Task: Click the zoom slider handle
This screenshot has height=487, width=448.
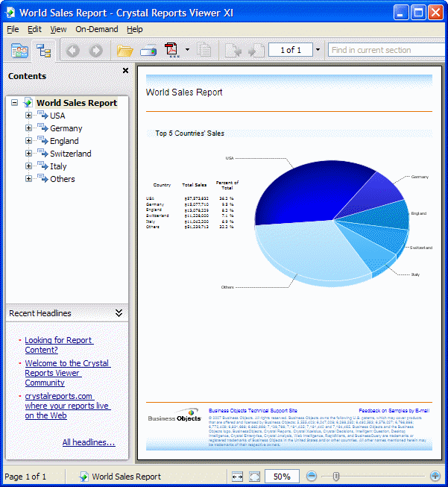Action: click(x=336, y=476)
